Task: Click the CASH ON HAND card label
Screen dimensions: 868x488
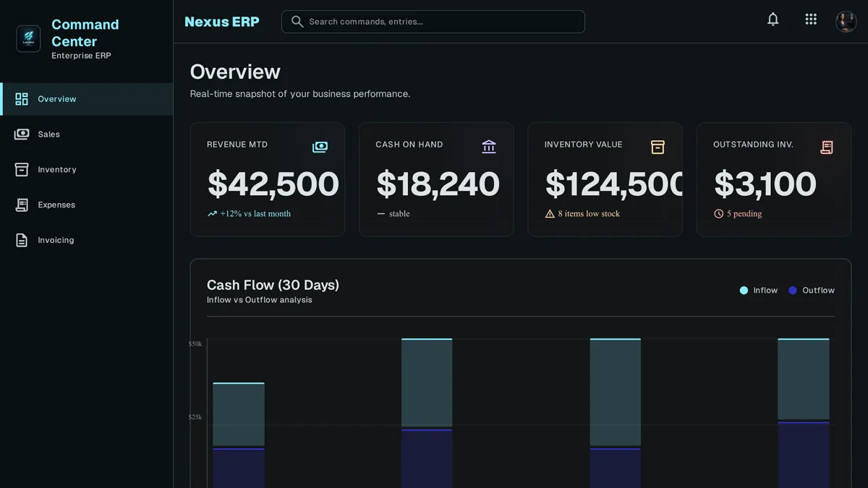Action: (409, 145)
